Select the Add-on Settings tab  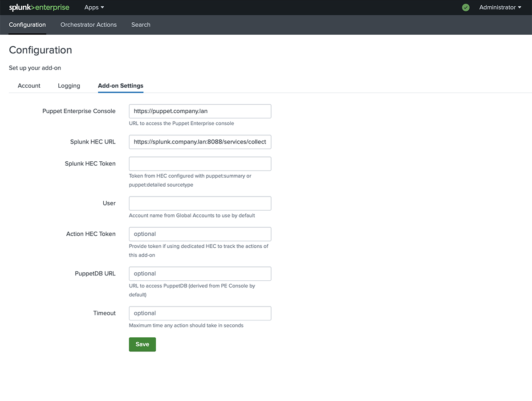pyautogui.click(x=121, y=86)
